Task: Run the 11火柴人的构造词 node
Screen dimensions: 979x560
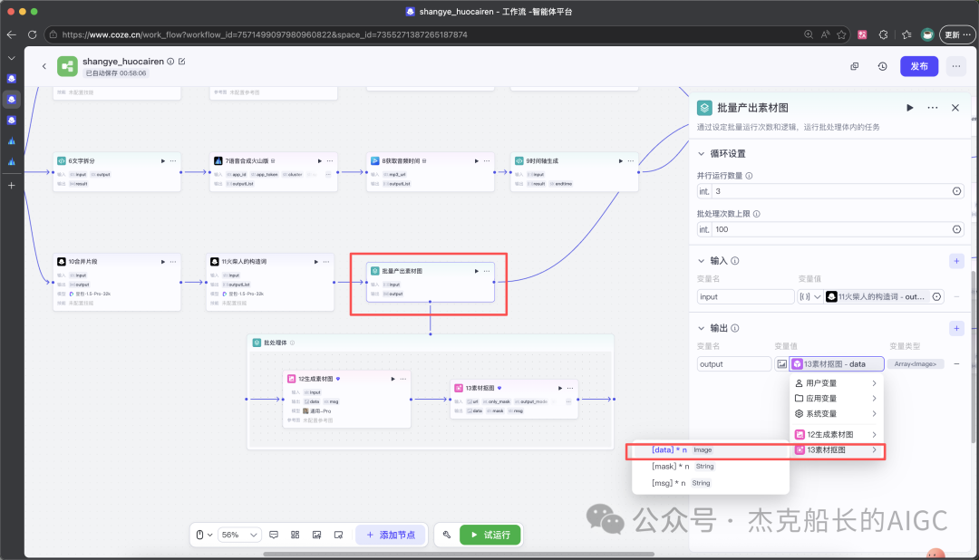Action: 316,262
